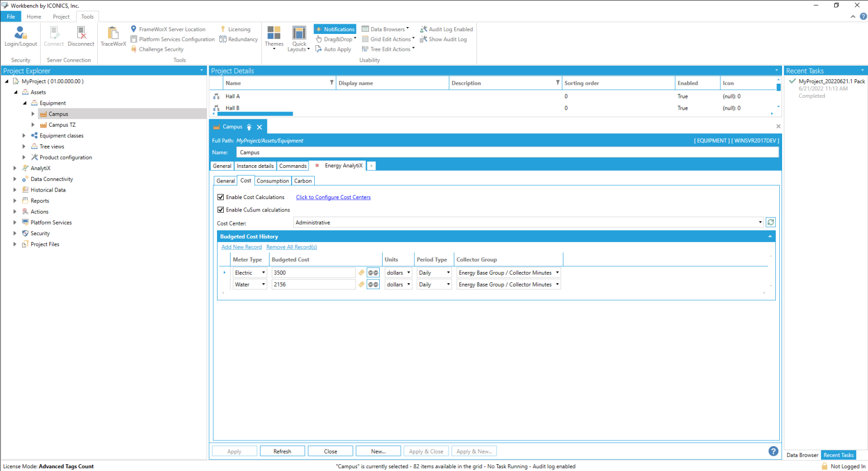
Task: Open Period Type dropdown in Water row
Action: coord(449,284)
